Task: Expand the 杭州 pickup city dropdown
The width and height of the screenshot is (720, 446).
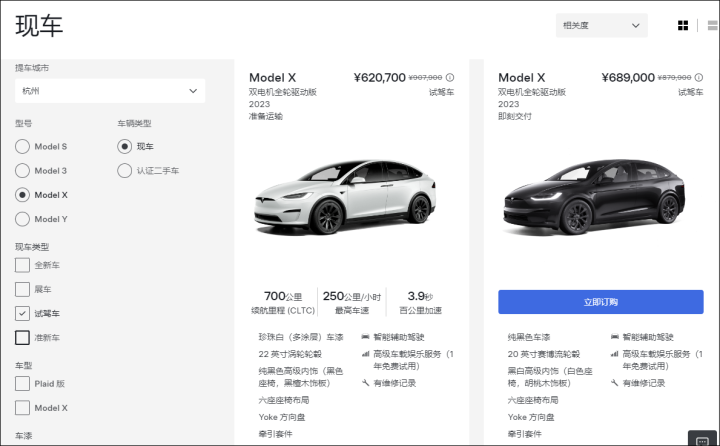Action: tap(110, 90)
